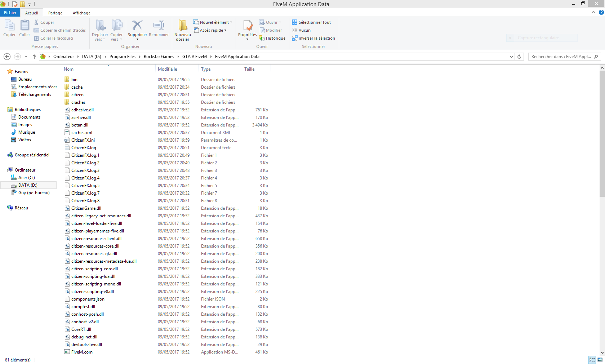Sort by the Nom column header
The width and height of the screenshot is (605, 364).
(68, 69)
